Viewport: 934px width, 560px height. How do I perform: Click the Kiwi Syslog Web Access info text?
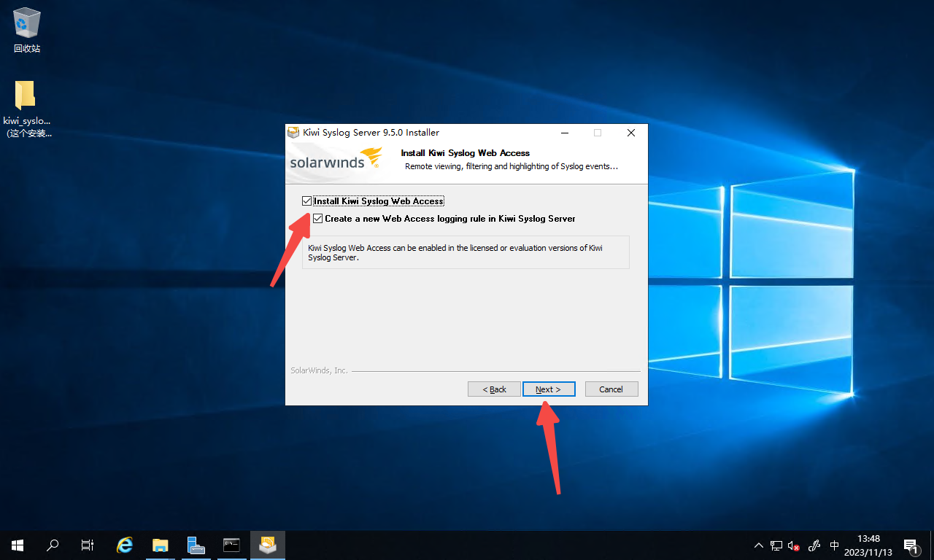(x=455, y=252)
